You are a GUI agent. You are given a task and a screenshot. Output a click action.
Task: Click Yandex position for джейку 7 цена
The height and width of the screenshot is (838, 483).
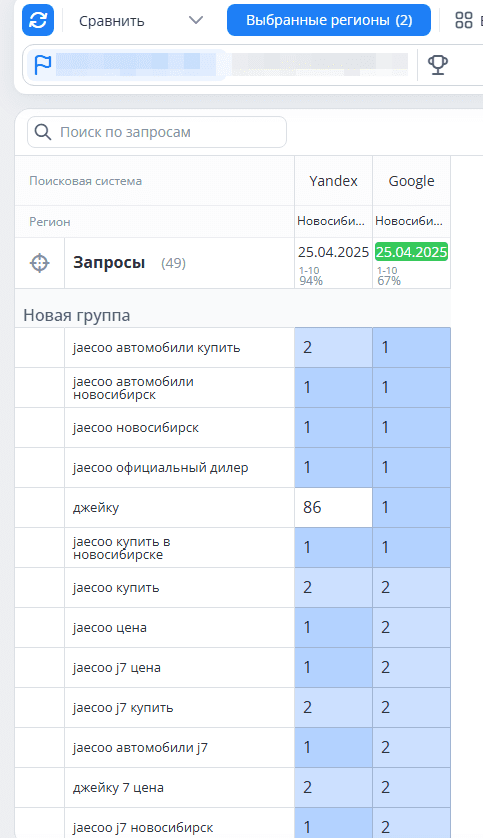(333, 788)
